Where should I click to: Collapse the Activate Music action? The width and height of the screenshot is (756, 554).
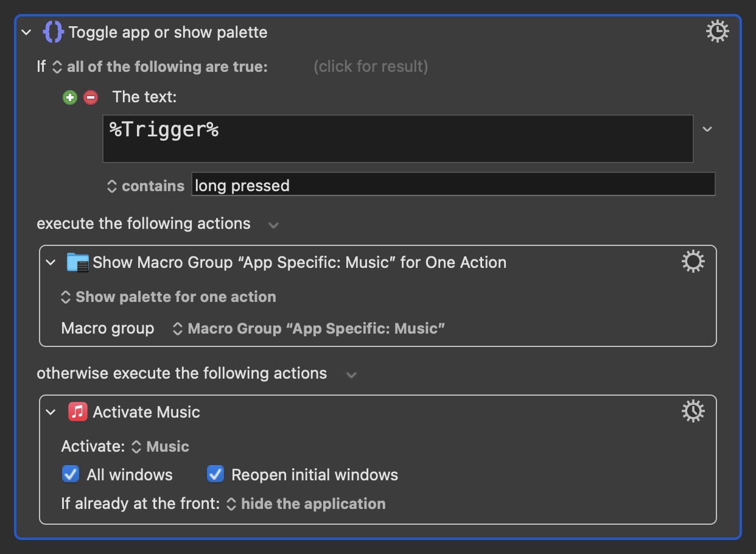pyautogui.click(x=51, y=412)
